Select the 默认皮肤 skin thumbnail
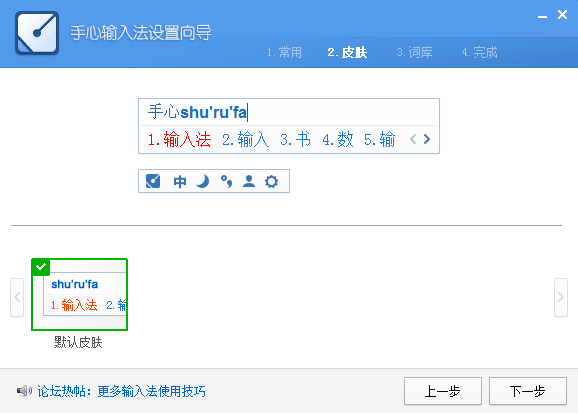Image resolution: width=578 pixels, height=413 pixels. click(80, 294)
